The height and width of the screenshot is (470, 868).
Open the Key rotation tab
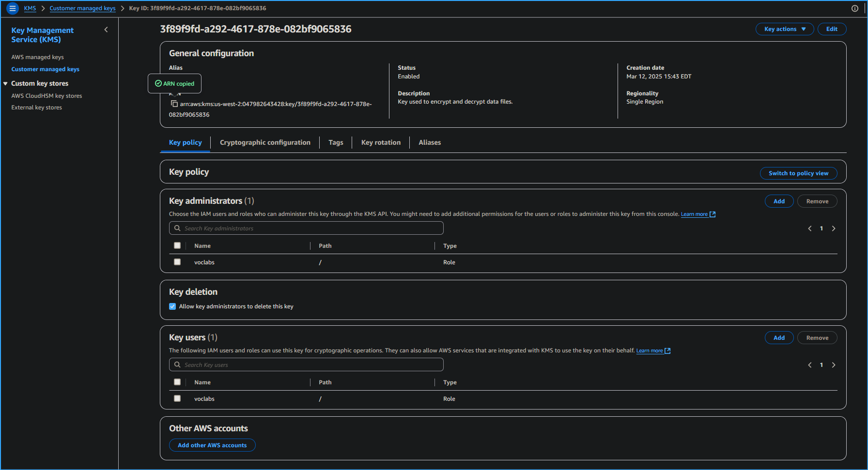point(381,142)
